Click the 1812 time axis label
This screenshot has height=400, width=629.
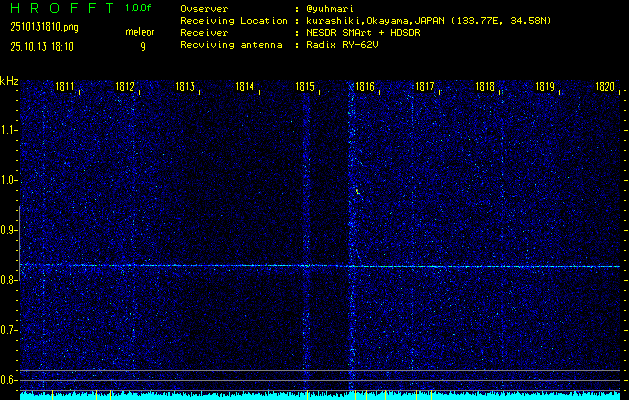(x=124, y=86)
